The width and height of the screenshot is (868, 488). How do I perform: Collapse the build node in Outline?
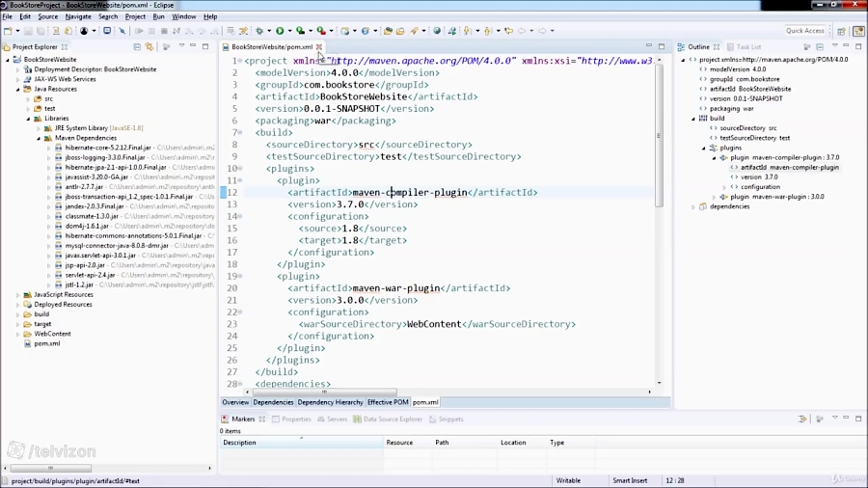(693, 119)
